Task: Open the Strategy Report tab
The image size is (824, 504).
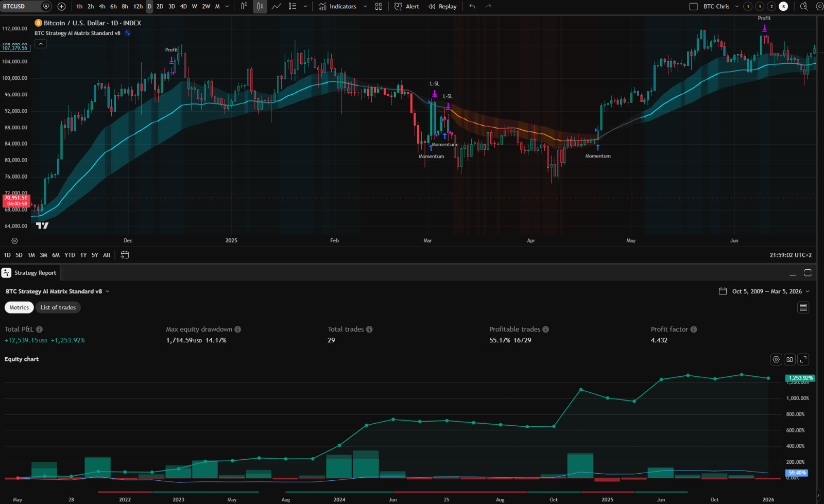Action: click(30, 273)
